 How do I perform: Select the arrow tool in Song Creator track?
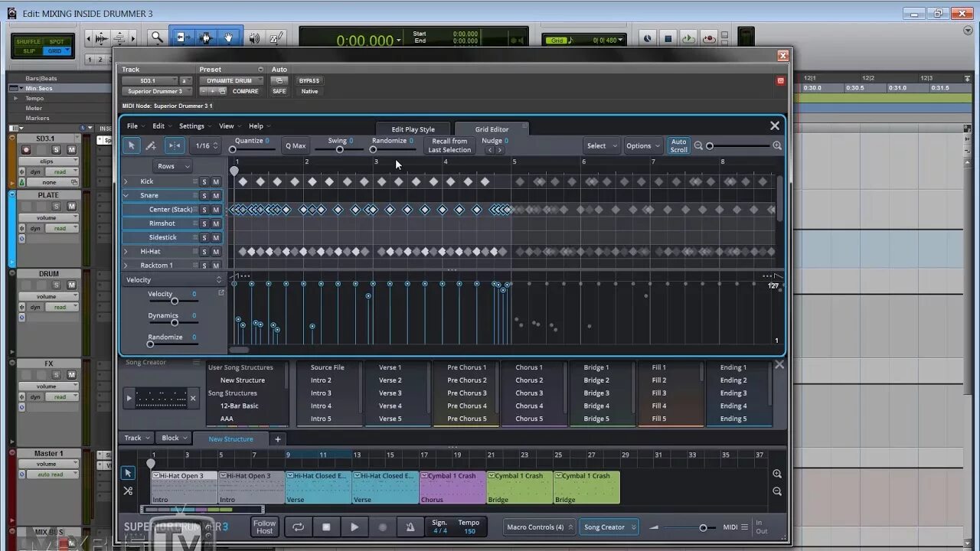coord(128,473)
